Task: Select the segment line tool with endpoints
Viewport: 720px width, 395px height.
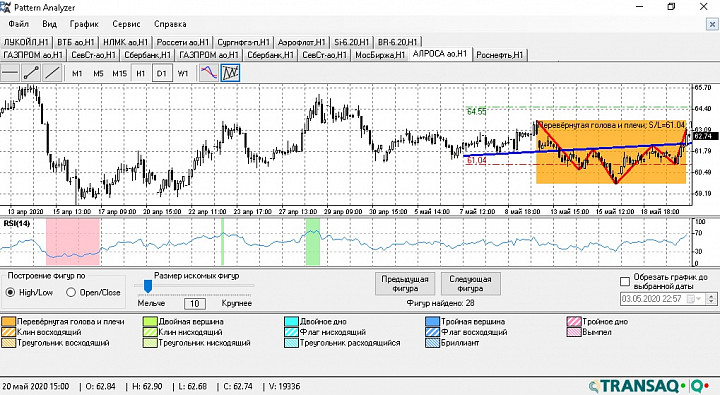Action: click(31, 73)
